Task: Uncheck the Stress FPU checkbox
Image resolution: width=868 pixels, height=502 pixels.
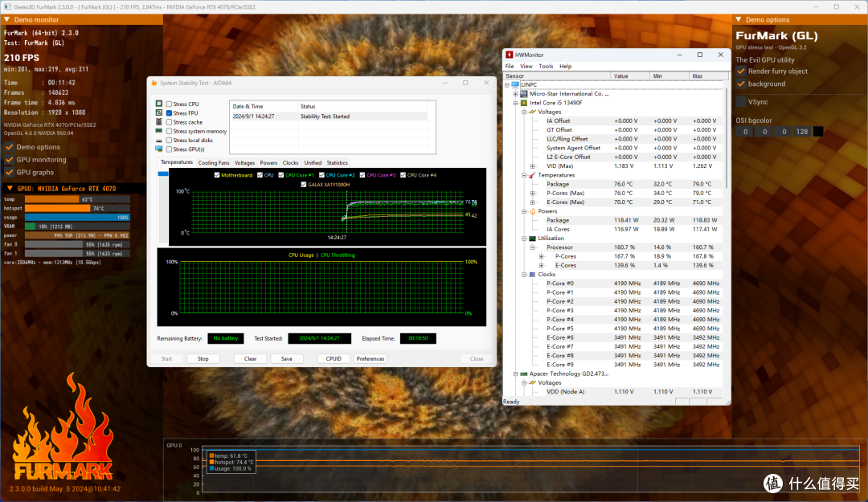Action: click(170, 113)
